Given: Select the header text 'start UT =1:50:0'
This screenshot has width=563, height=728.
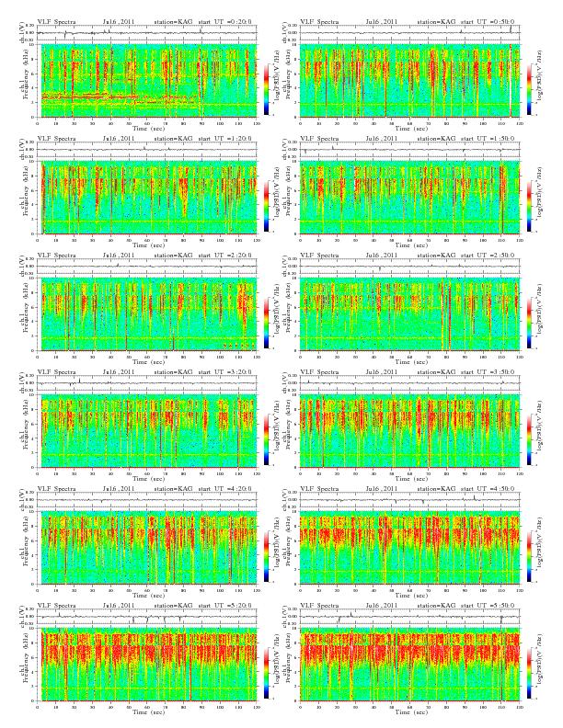Looking at the screenshot, I should [x=488, y=139].
